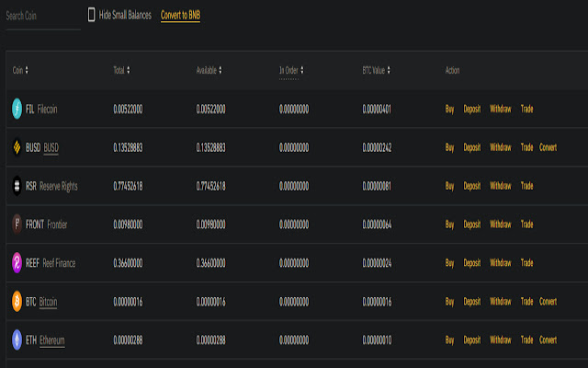Select RSR total value 0.77452618
This screenshot has height=368, width=588.
click(x=128, y=186)
